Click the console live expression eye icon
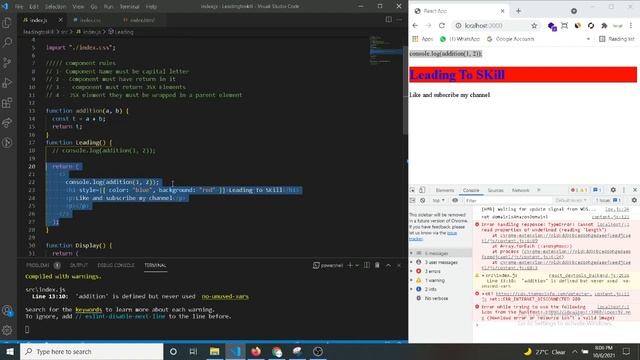 pyautogui.click(x=455, y=200)
